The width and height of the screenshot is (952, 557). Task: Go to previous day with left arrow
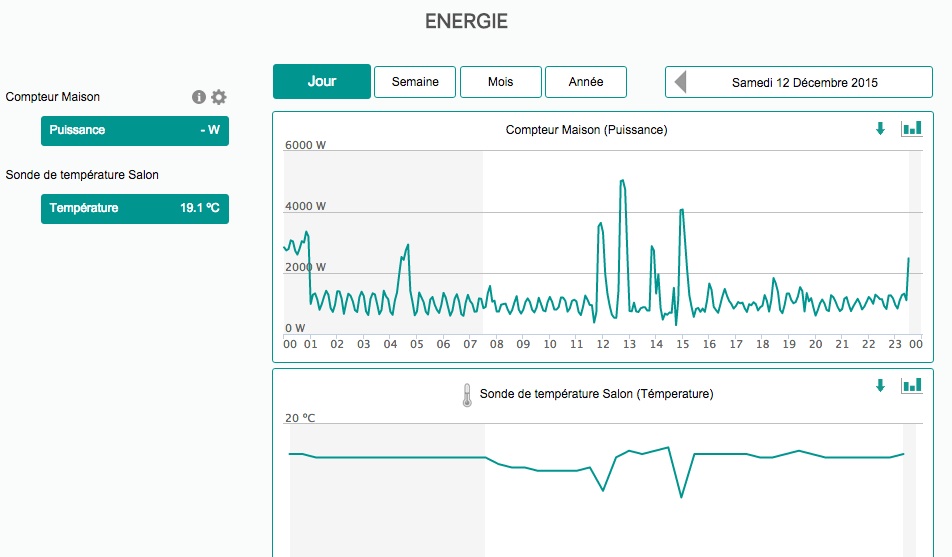coord(681,82)
